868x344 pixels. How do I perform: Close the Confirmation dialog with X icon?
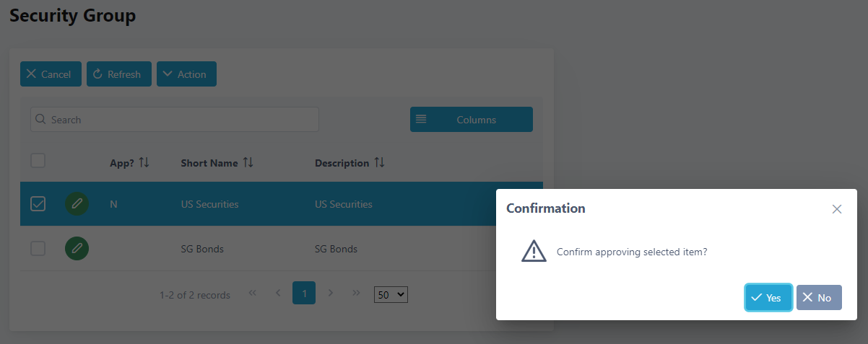tap(837, 209)
